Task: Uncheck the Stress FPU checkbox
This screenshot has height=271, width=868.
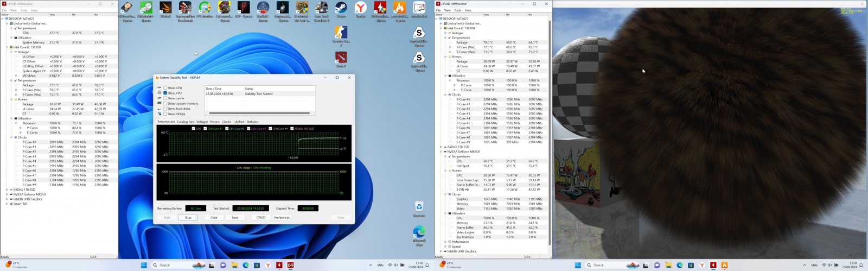Action: (x=165, y=93)
